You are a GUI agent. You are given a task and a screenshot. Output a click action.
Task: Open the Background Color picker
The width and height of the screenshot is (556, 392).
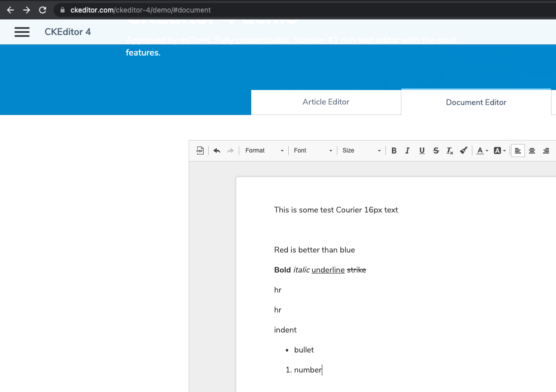point(499,150)
